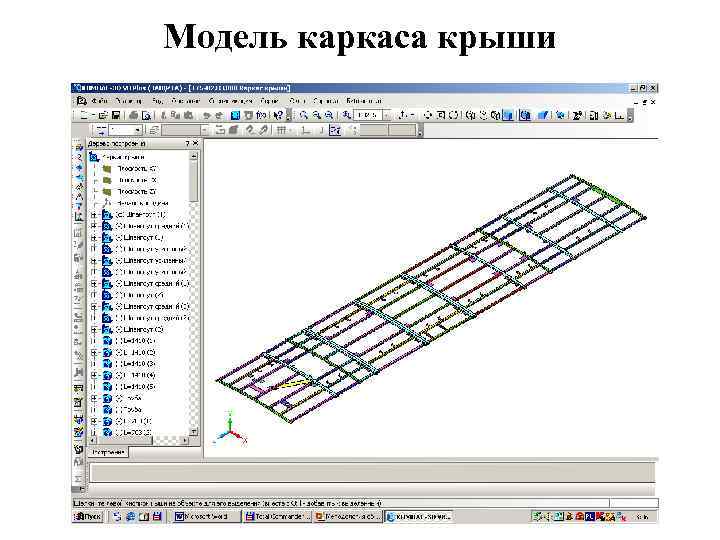Open the Вид menu
Screen dimensions: 720x540
(x=157, y=101)
